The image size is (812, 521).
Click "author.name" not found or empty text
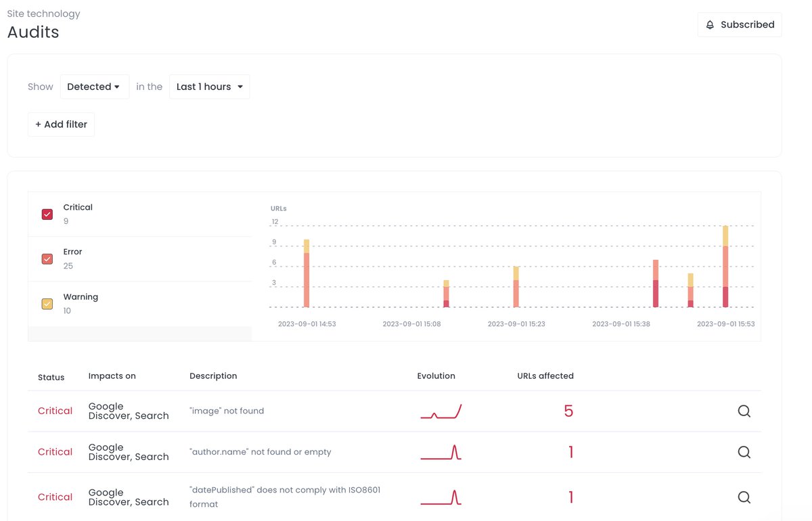click(261, 452)
